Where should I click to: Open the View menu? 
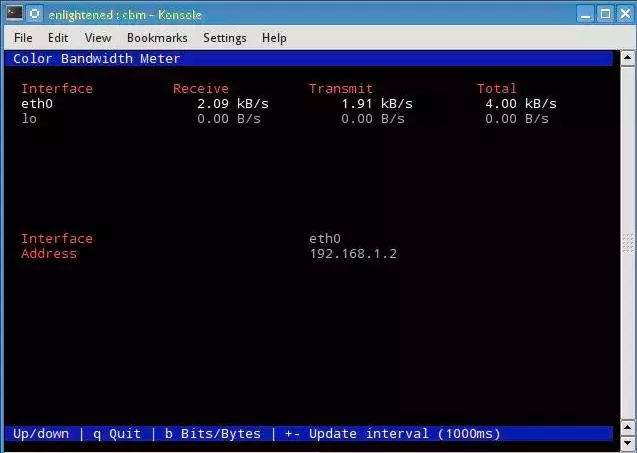(98, 38)
